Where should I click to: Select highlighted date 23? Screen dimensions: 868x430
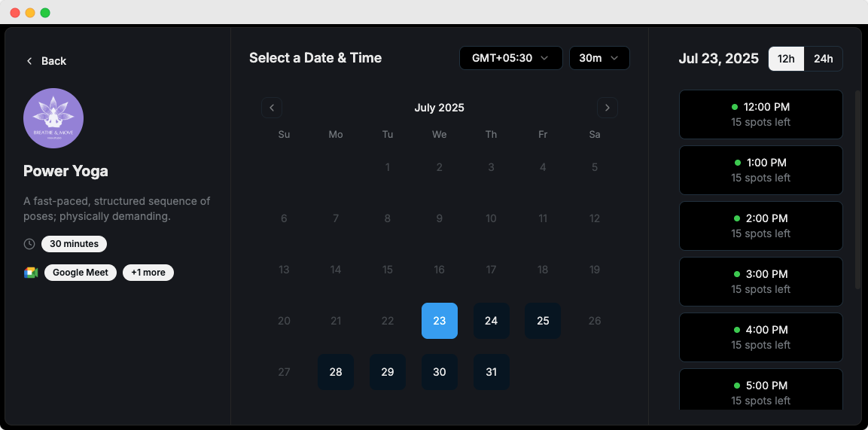tap(440, 321)
